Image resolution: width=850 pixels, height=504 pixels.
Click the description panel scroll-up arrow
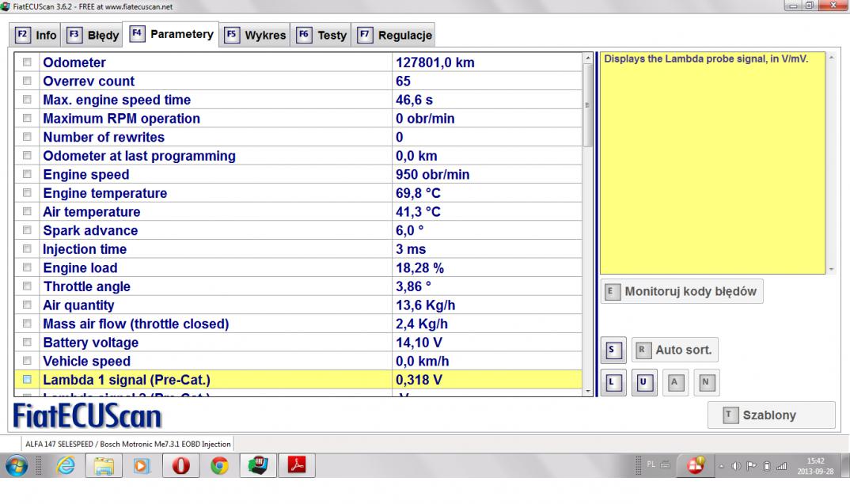(831, 58)
